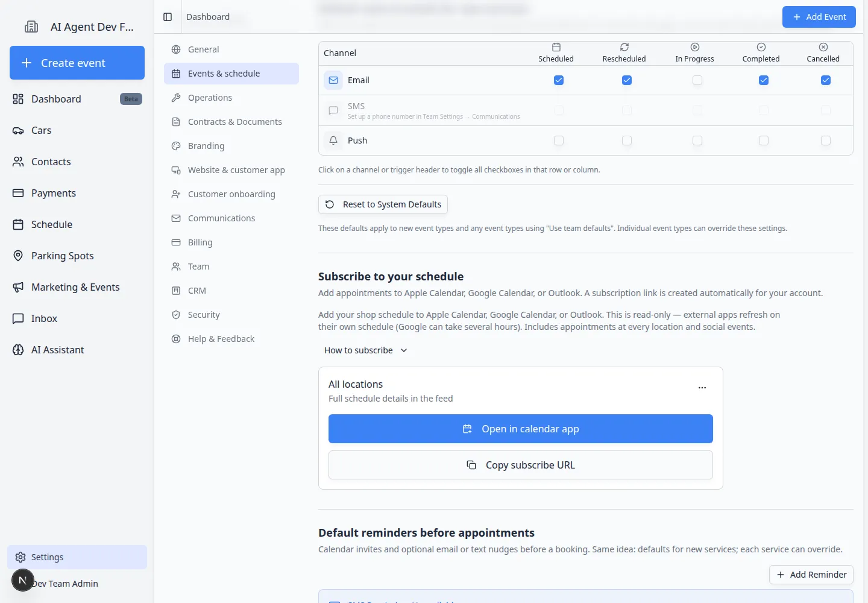Viewport: 868px width, 603px height.
Task: Click the AI Assistant brain icon
Action: click(x=18, y=350)
